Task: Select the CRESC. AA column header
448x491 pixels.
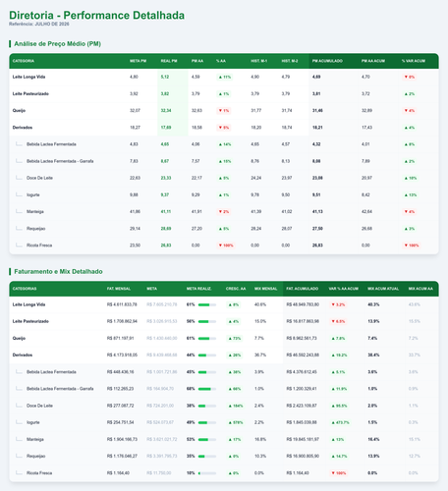Action: pyautogui.click(x=236, y=289)
